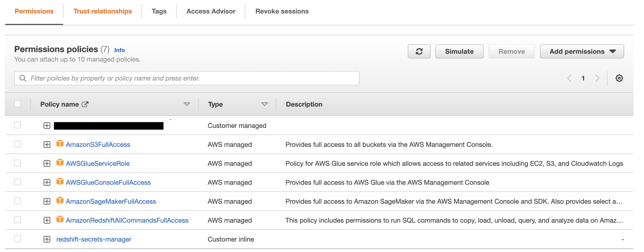Expand the AWSGlueServiceRole policy details
The image size is (644, 252).
click(x=47, y=163)
